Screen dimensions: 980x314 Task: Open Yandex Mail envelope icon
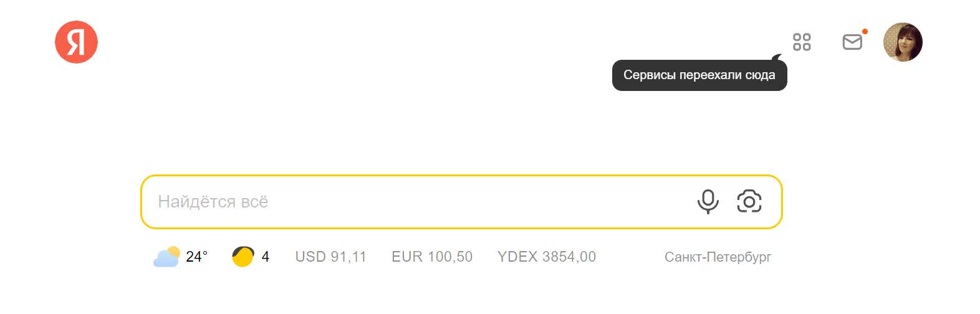(852, 42)
